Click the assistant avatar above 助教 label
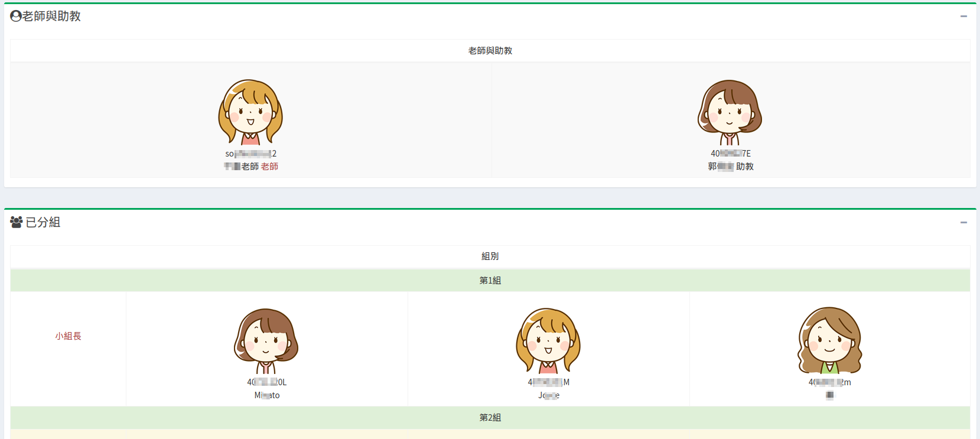Image resolution: width=980 pixels, height=439 pixels. click(730, 112)
